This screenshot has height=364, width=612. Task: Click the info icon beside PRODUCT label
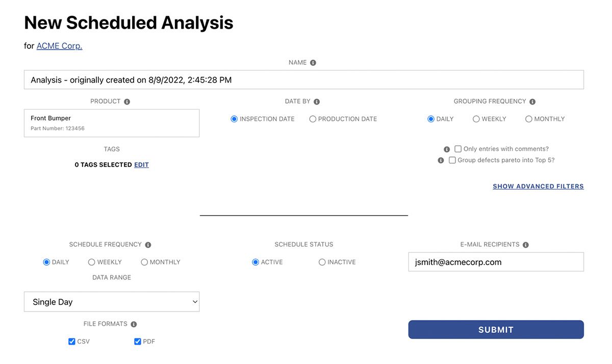[x=127, y=101]
